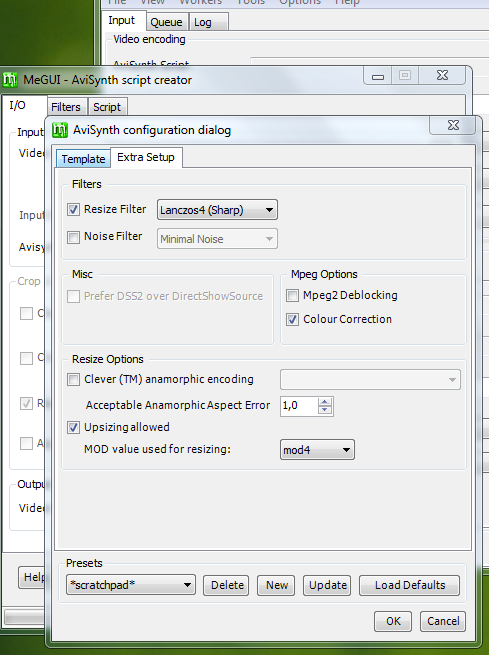The width and height of the screenshot is (489, 655).
Task: Click the Load Defaults button
Action: 409,585
